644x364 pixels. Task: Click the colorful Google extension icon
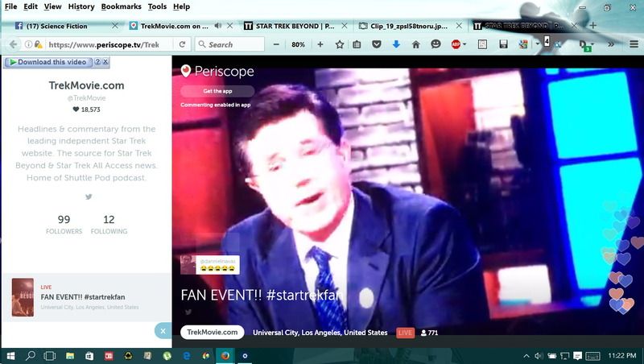click(523, 44)
